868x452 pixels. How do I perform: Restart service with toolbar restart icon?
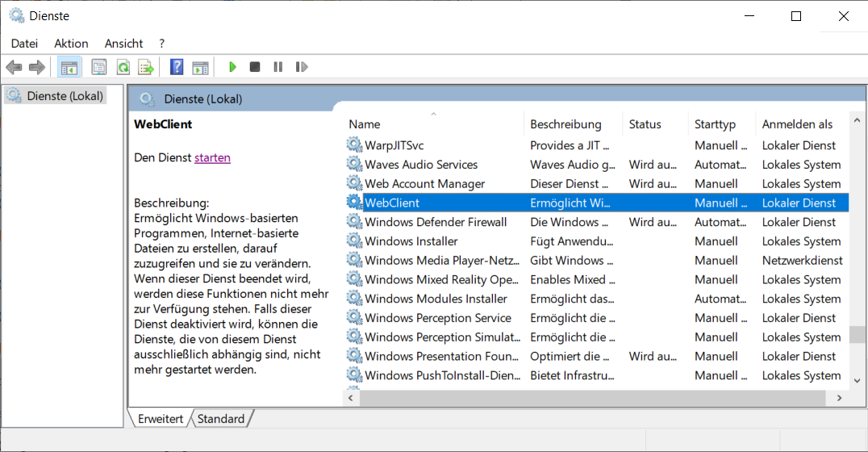(x=301, y=67)
